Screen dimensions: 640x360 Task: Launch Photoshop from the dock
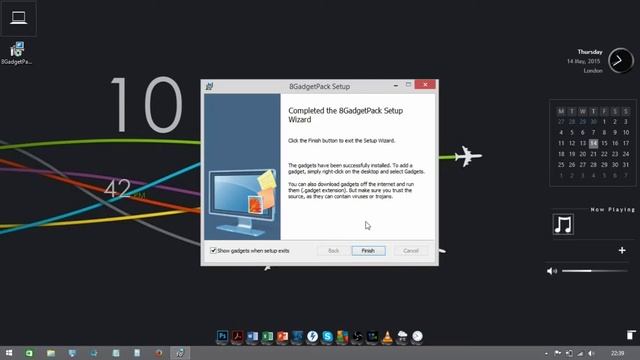tap(222, 336)
